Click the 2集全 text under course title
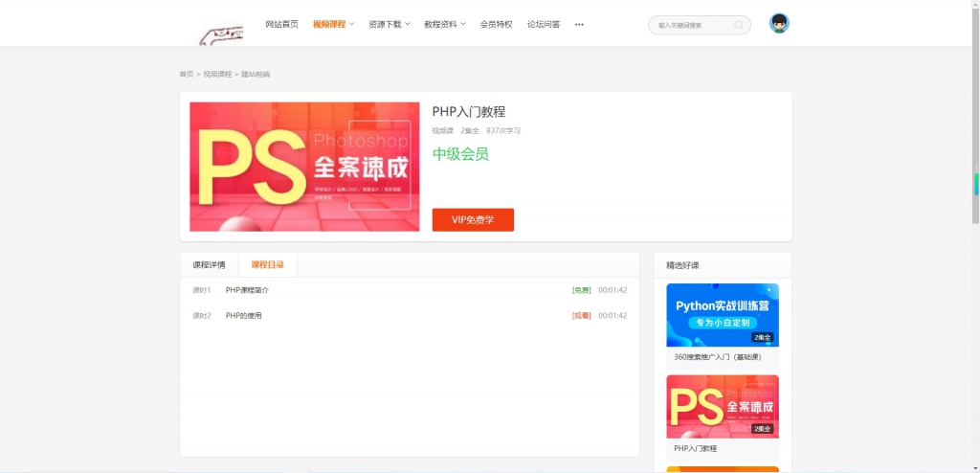This screenshot has width=980, height=473. (x=470, y=131)
